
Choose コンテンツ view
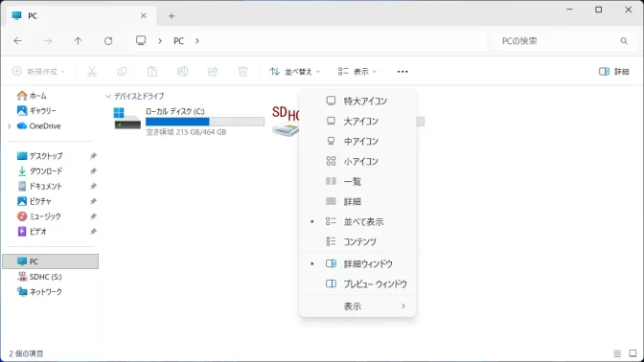(x=357, y=241)
